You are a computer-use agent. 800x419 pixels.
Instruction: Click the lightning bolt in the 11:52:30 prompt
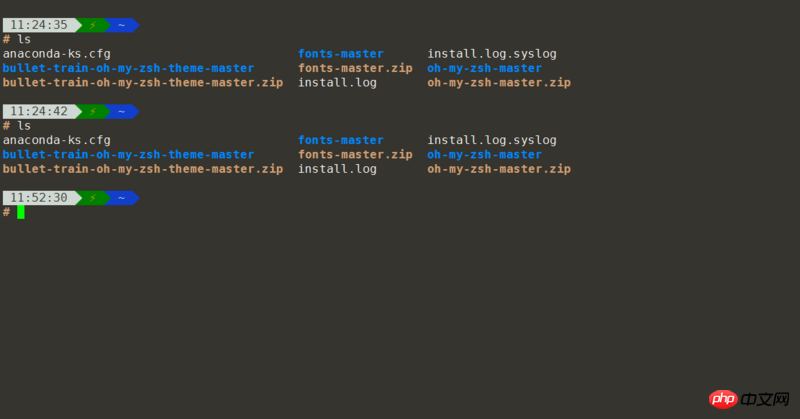pyautogui.click(x=92, y=198)
